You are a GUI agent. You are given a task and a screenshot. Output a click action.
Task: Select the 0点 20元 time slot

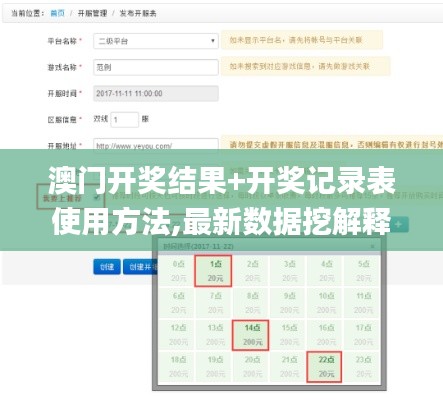[177, 271]
